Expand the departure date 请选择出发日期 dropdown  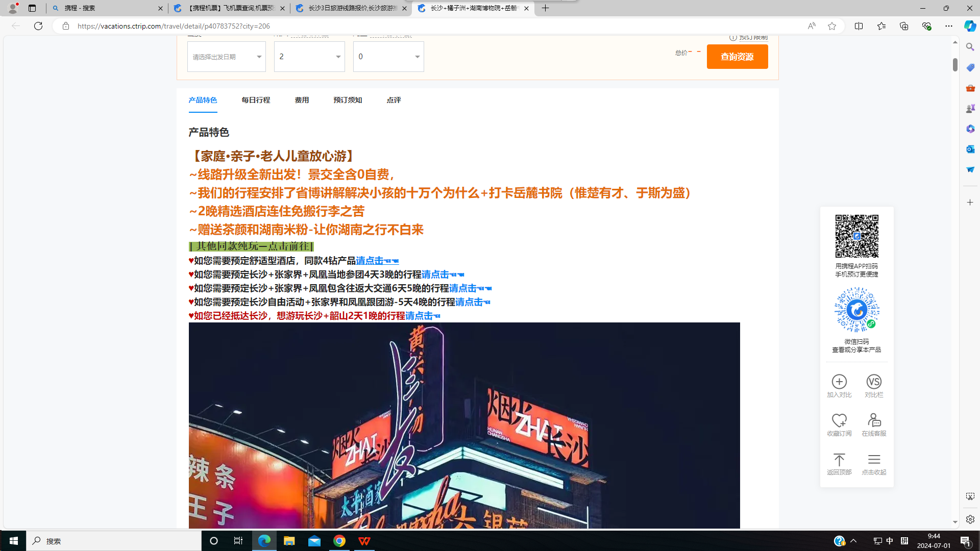point(226,57)
